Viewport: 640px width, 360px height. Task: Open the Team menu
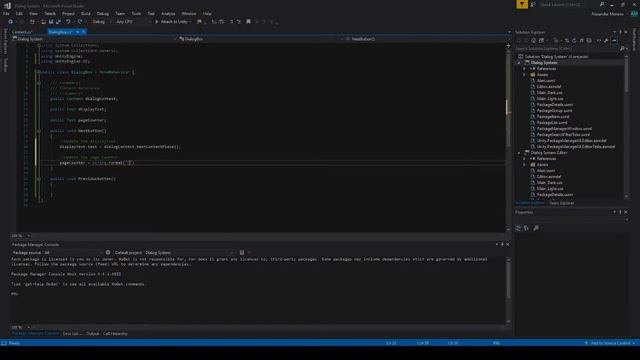(x=120, y=13)
